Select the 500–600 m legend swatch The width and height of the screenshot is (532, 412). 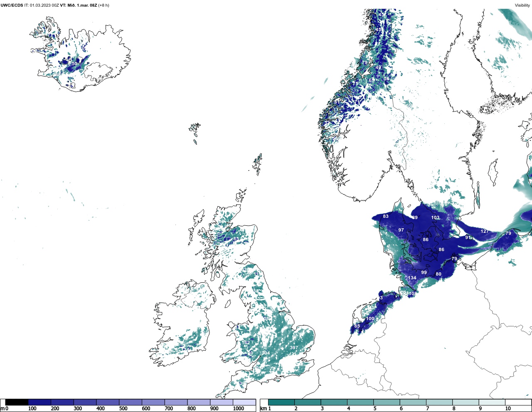(131, 402)
